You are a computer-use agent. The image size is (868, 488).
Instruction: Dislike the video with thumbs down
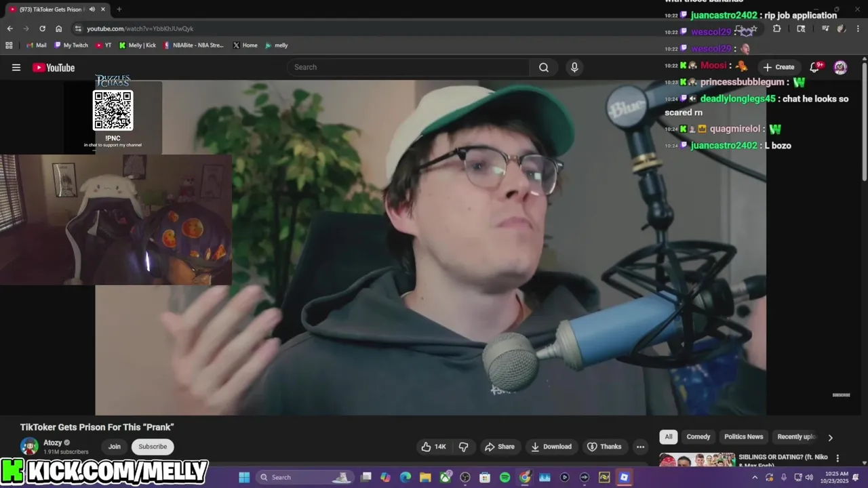tap(464, 447)
